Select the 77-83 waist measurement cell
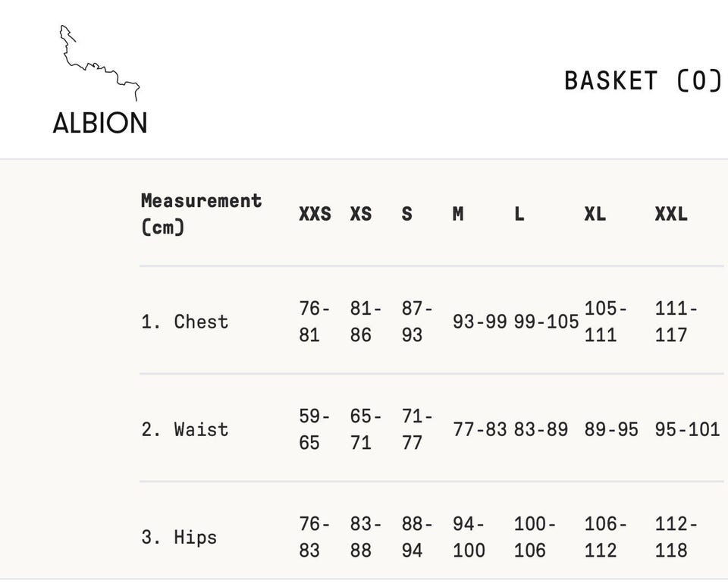Image resolution: width=728 pixels, height=587 pixels. (x=479, y=429)
